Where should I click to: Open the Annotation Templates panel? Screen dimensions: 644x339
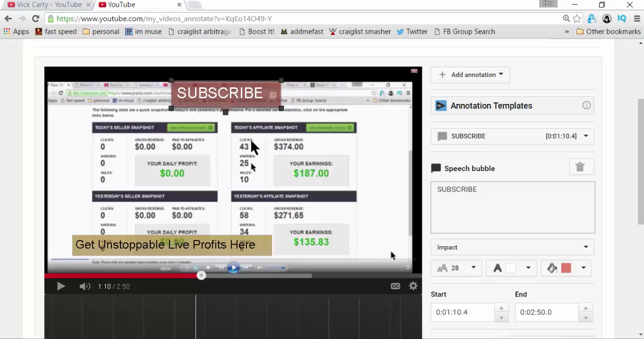pyautogui.click(x=512, y=105)
